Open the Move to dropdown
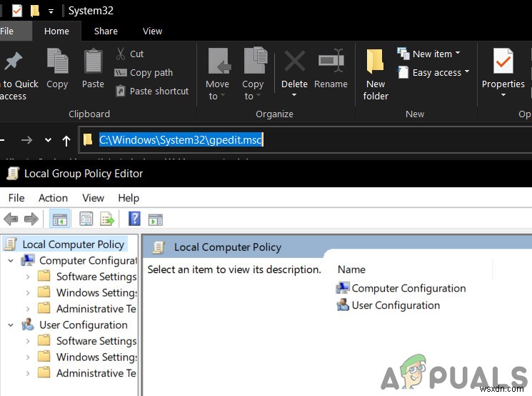 click(217, 74)
